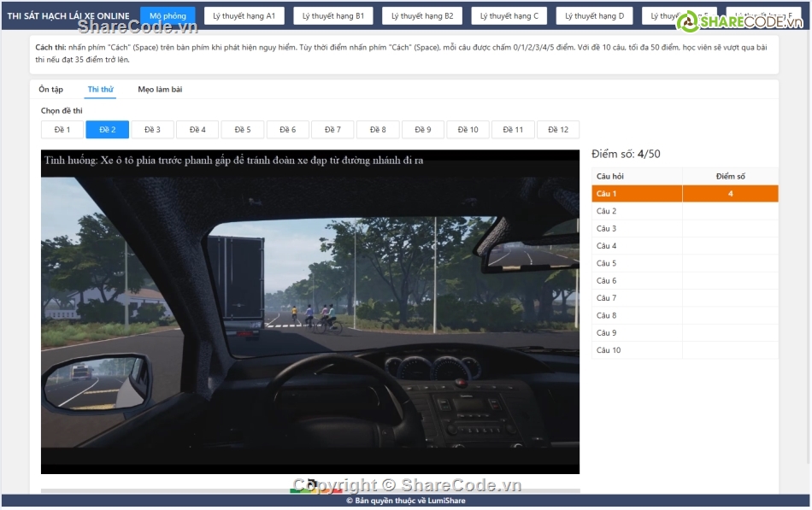
Task: Open the Mô phỏng section
Action: tap(168, 16)
